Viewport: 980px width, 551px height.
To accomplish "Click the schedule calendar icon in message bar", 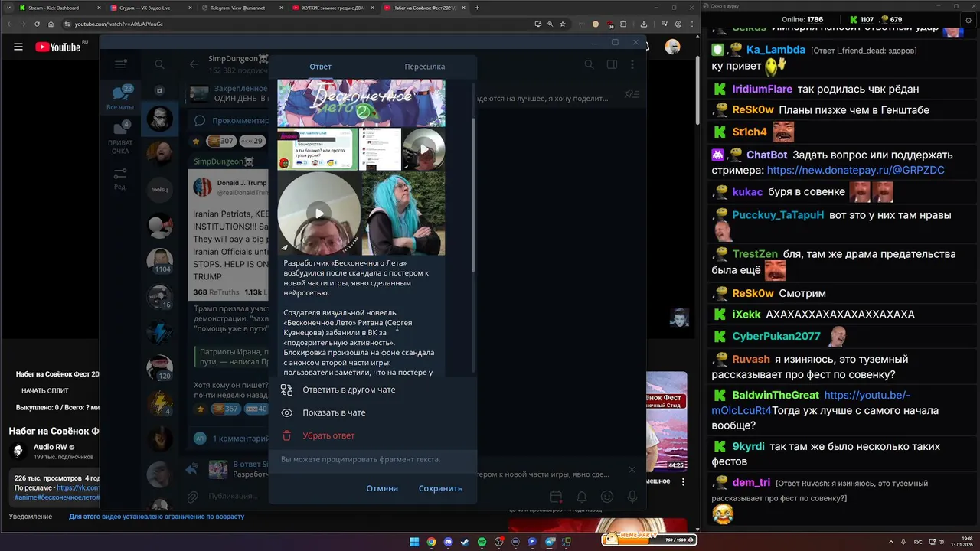I will point(557,497).
